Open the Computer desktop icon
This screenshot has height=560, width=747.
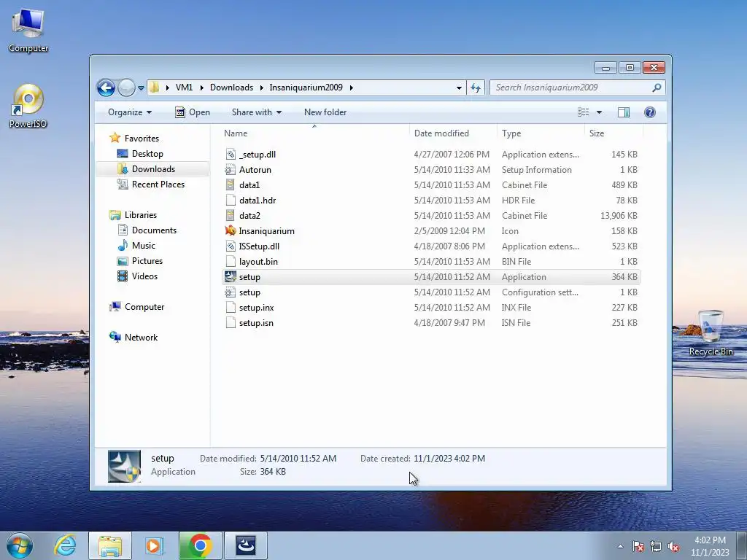tap(28, 31)
